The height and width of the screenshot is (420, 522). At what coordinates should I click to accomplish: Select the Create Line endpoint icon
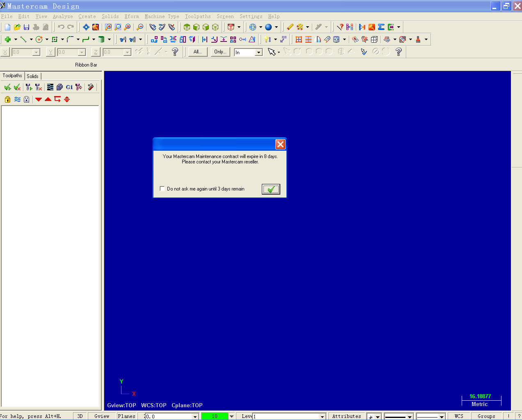(23, 39)
